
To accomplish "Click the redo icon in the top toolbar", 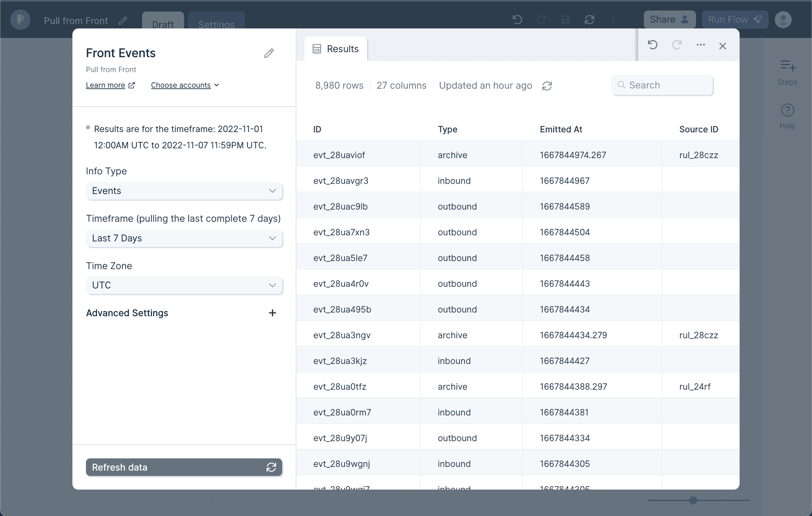I will coord(541,20).
